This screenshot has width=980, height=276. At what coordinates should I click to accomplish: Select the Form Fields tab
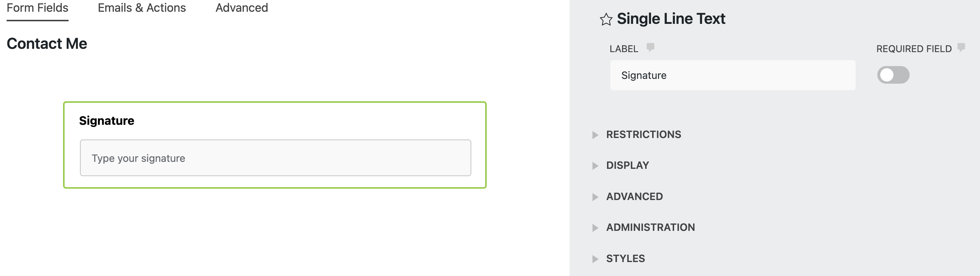37,8
